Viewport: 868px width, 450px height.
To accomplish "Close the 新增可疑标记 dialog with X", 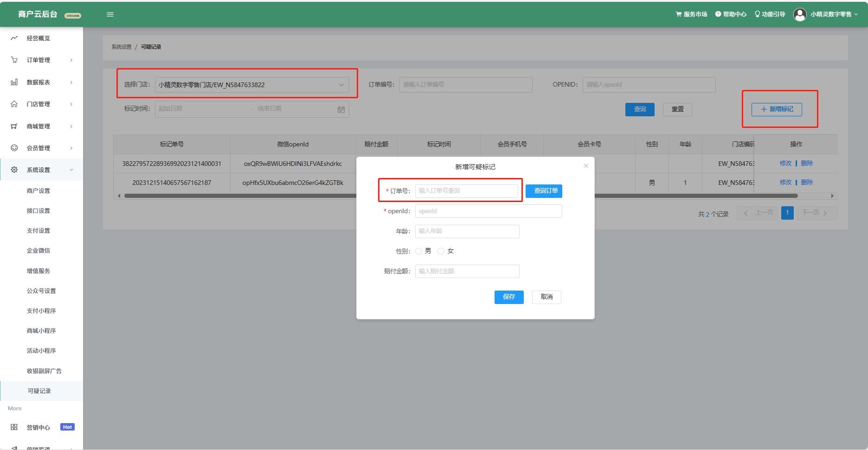I will tap(586, 166).
